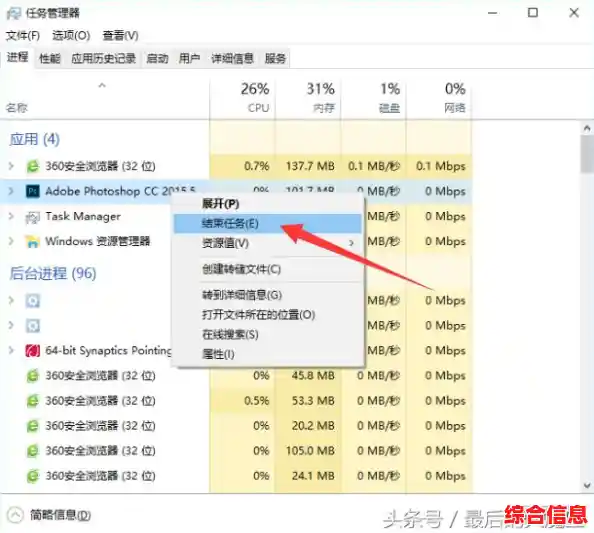Click the scrollbar up arrow
Viewport: 594px width, 533px height.
(587, 128)
